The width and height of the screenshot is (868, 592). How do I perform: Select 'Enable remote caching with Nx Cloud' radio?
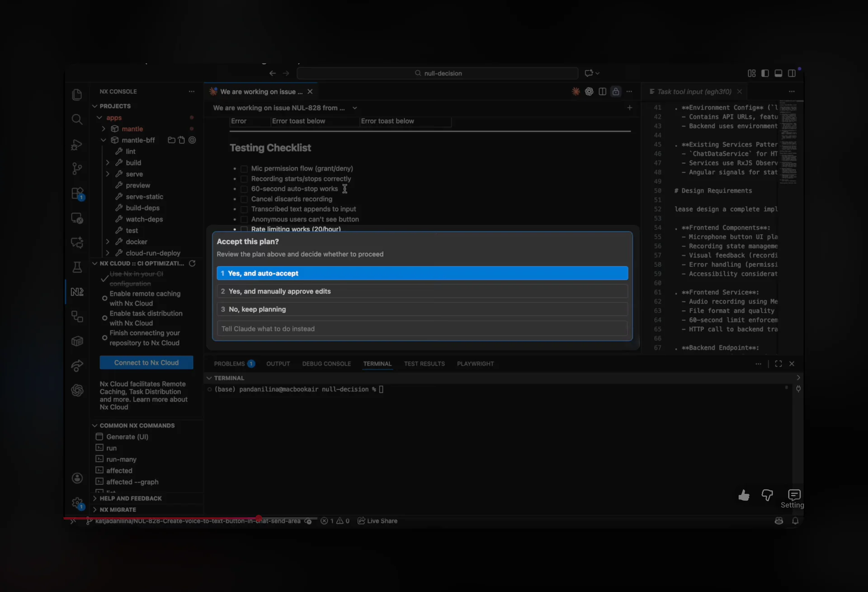point(104,298)
